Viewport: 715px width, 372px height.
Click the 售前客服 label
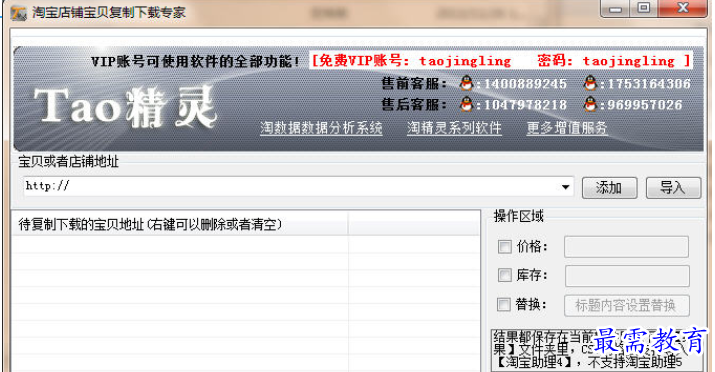tap(414, 83)
